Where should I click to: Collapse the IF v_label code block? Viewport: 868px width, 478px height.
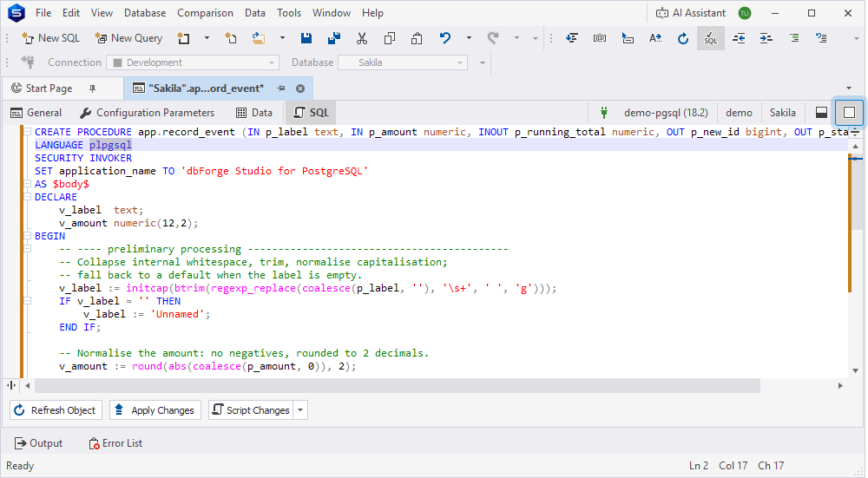(x=27, y=301)
